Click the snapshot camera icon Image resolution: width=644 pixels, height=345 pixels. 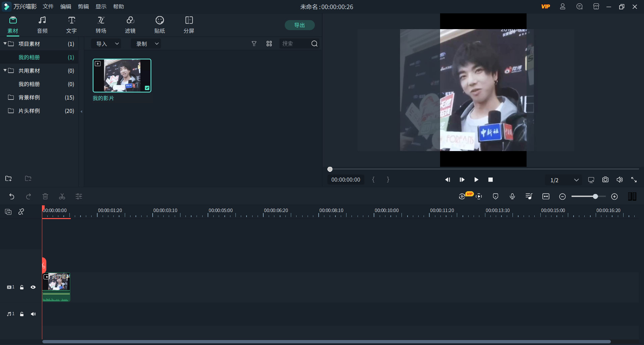coord(605,180)
